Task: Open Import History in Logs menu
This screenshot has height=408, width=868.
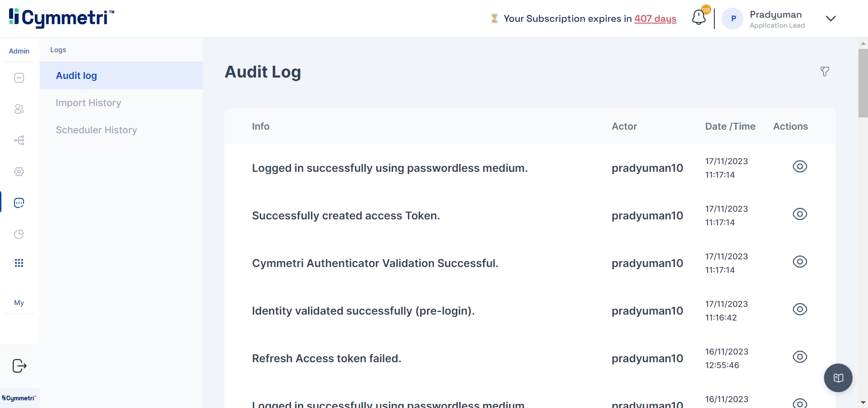Action: click(x=88, y=103)
